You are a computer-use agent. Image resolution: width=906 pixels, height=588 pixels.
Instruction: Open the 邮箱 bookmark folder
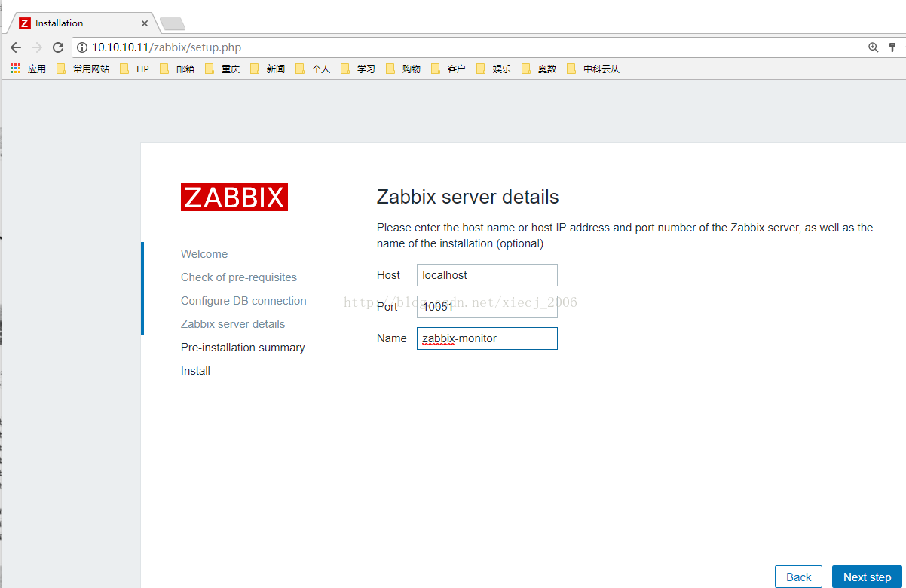click(x=177, y=69)
